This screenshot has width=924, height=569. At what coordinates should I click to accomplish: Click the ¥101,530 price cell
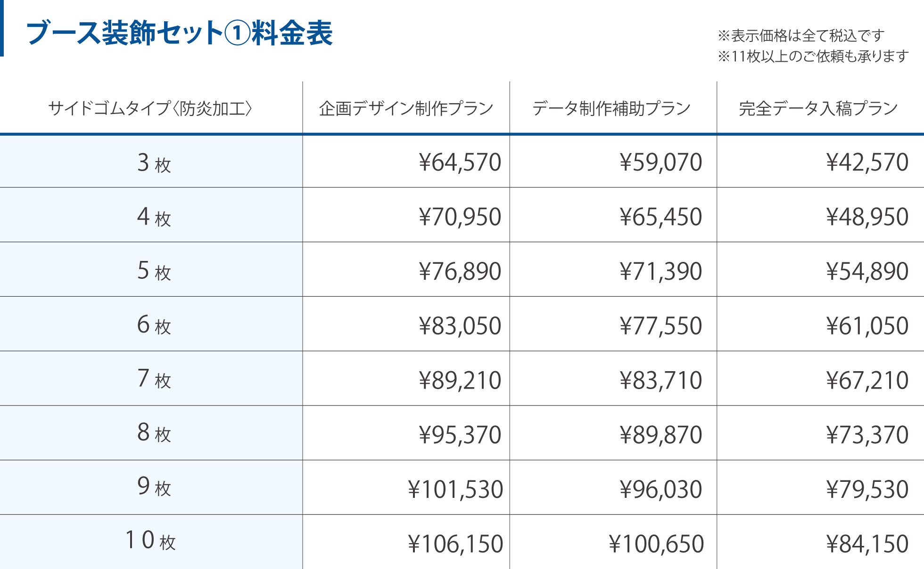pos(455,489)
